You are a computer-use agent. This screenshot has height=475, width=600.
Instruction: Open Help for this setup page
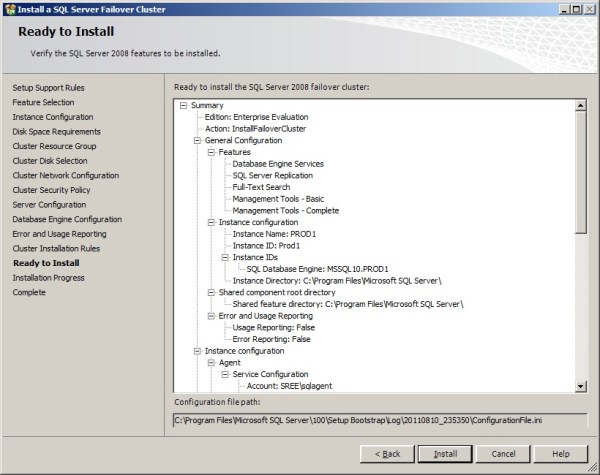tap(561, 453)
